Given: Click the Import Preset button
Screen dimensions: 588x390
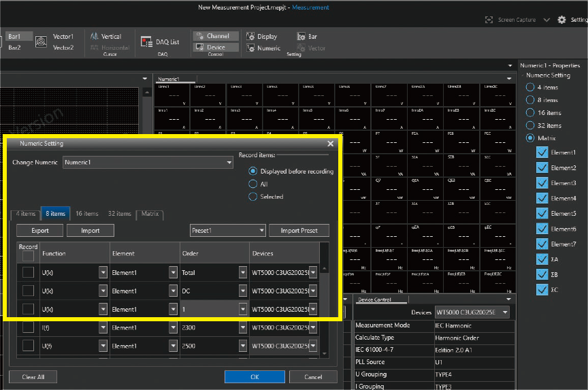Looking at the screenshot, I should click(299, 230).
